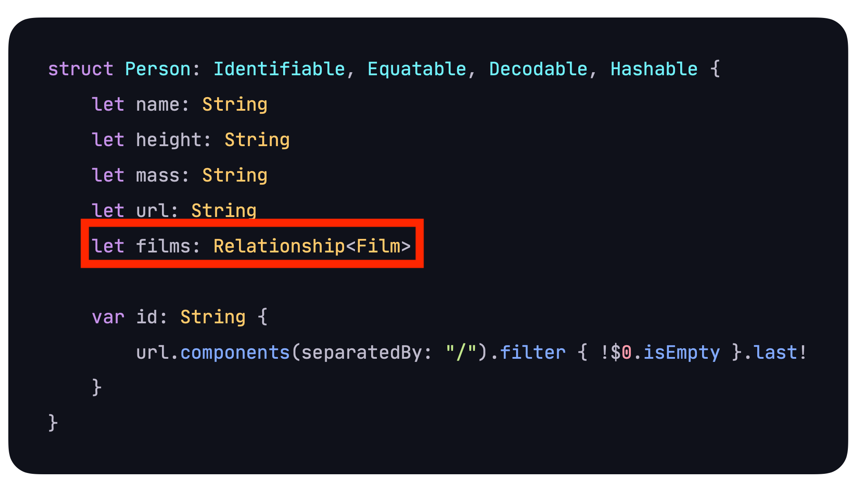This screenshot has height=490, width=868.
Task: Click the Film generic parameter
Action: [379, 246]
